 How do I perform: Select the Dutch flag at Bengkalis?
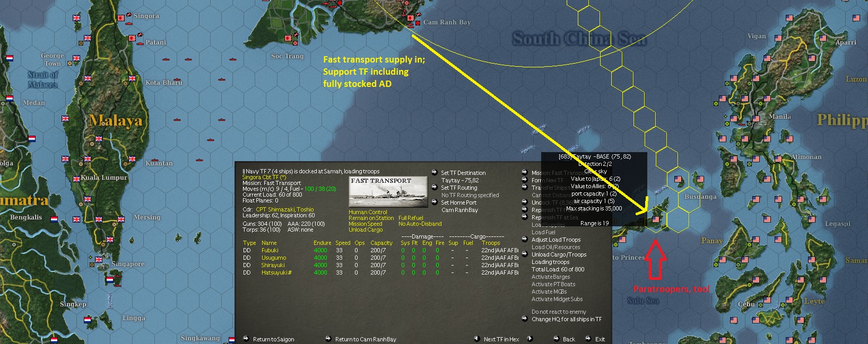click(54, 218)
